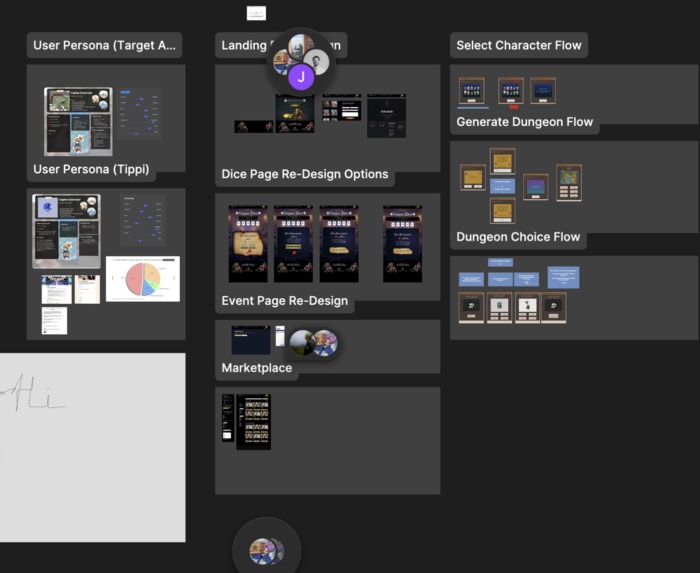Select the first bottom frame in Dungeon Choice Flow
The image size is (700, 573).
coord(471,307)
